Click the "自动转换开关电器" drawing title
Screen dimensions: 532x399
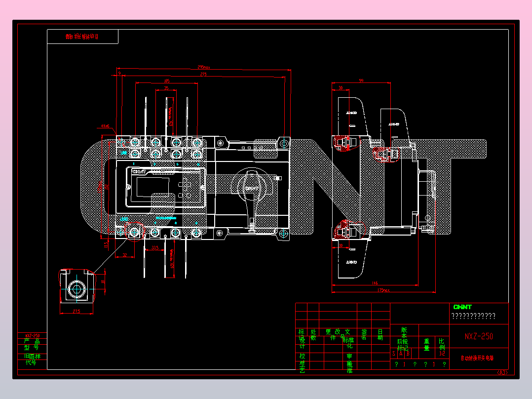click(x=477, y=358)
